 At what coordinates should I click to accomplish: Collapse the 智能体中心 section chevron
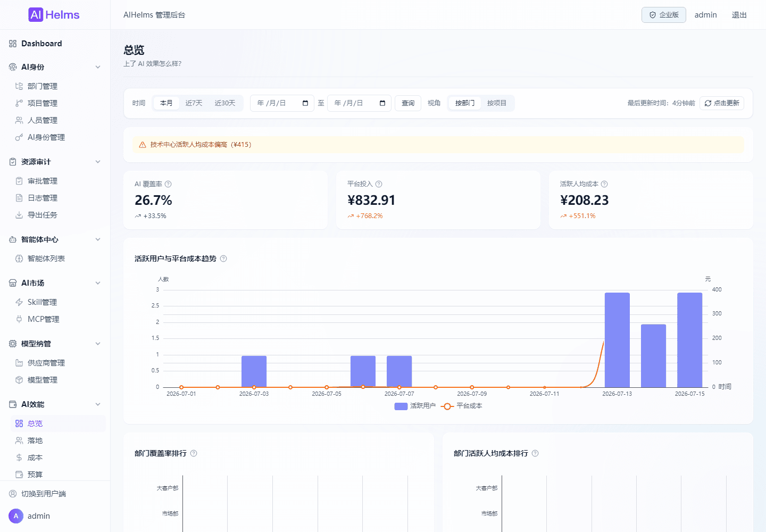pos(98,239)
